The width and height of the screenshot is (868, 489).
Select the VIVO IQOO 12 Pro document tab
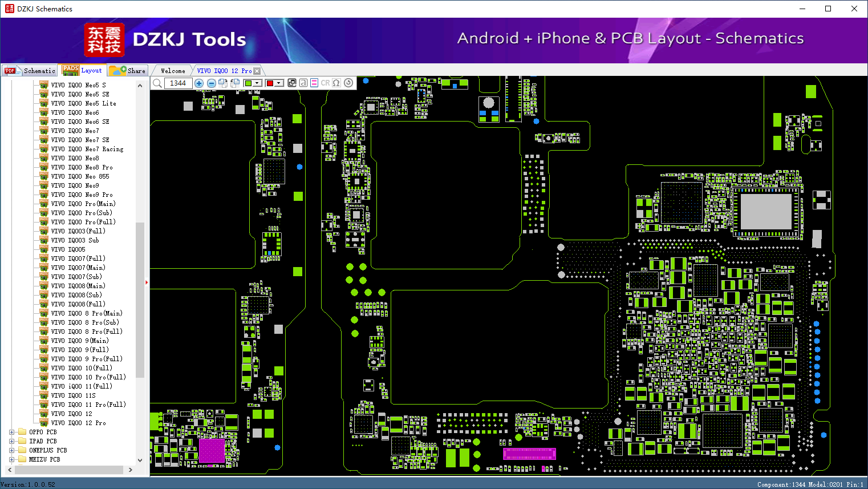(x=224, y=71)
